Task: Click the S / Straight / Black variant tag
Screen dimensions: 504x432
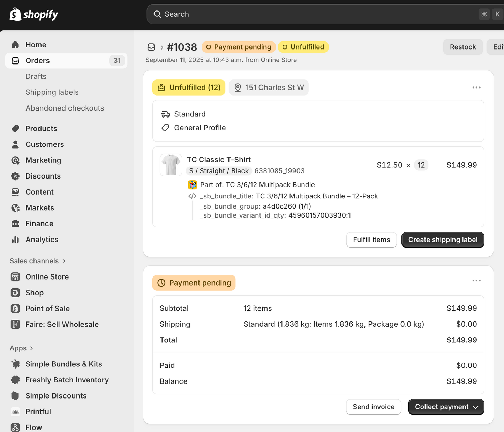Action: click(219, 171)
